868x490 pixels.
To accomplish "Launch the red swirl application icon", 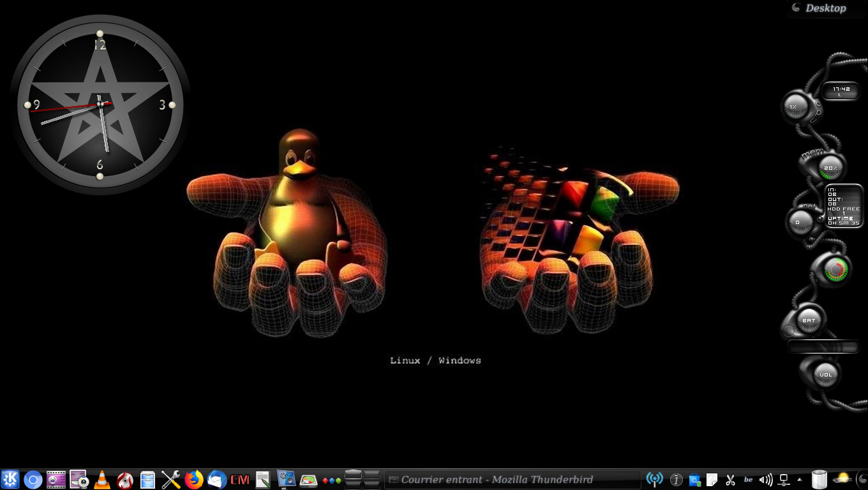I will pos(125,479).
